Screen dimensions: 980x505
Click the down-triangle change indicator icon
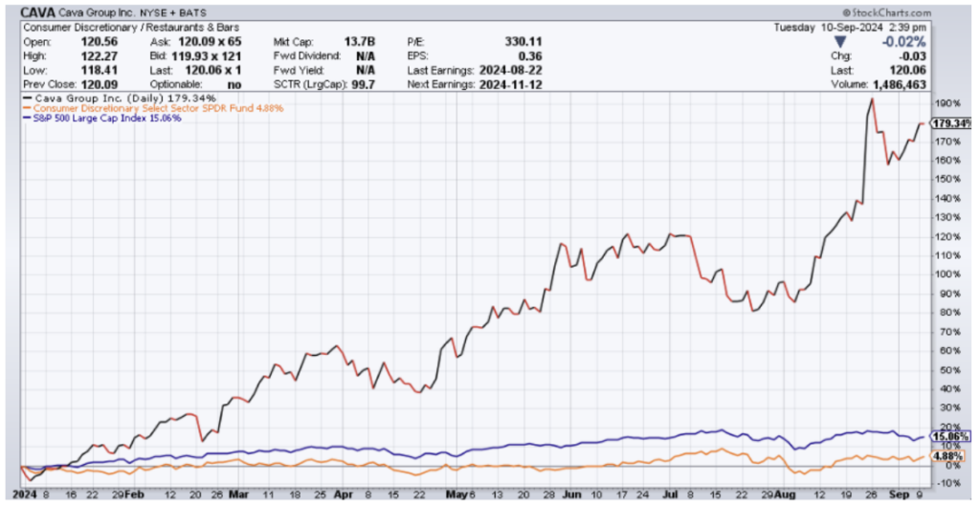point(840,41)
